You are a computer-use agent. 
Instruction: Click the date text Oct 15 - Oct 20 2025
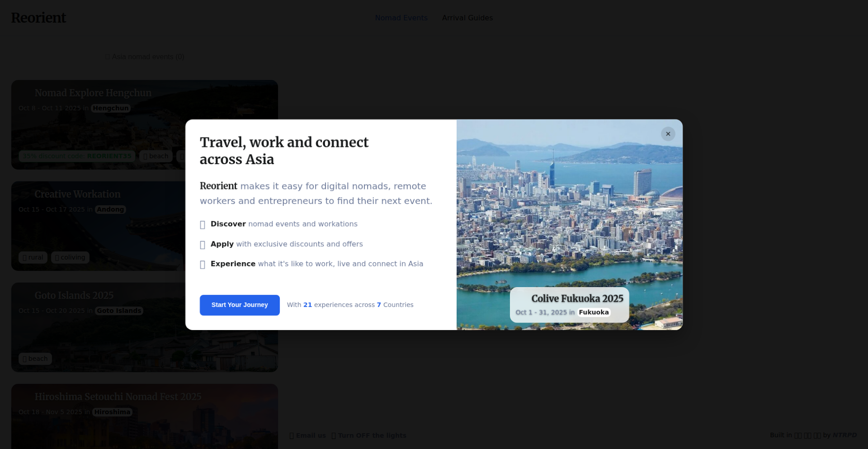(x=52, y=311)
